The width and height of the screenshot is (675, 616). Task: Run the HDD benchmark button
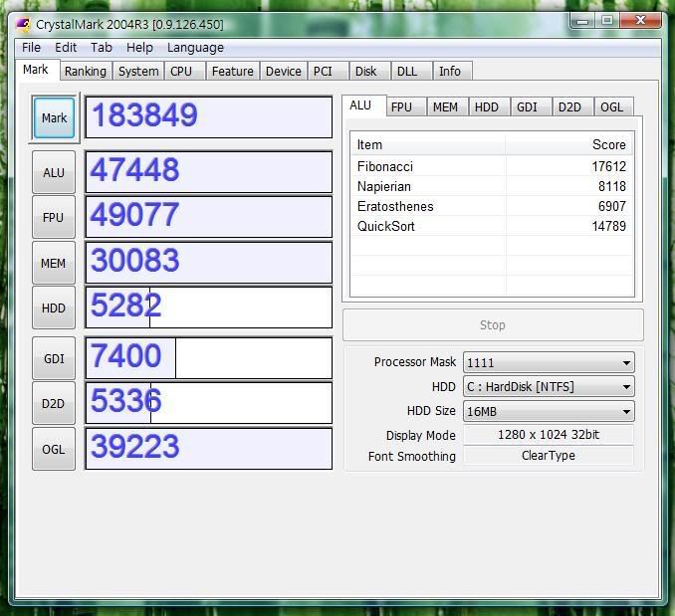coord(54,308)
